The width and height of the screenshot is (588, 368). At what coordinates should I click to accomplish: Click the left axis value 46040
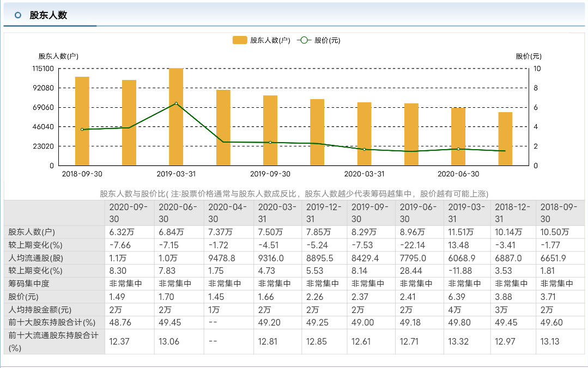tap(44, 127)
